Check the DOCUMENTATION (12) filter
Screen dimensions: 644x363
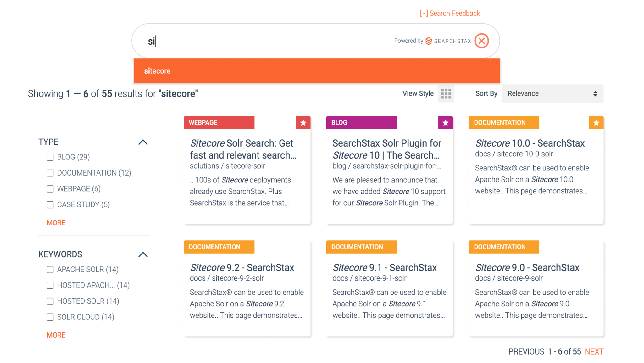50,173
